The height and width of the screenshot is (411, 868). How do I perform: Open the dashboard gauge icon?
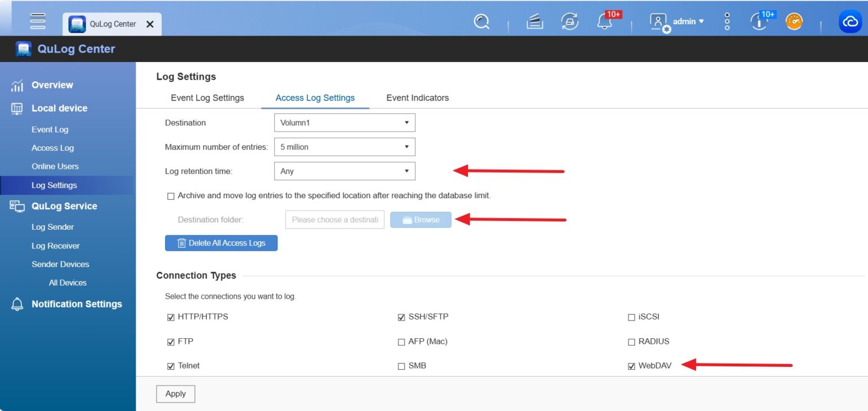point(794,21)
